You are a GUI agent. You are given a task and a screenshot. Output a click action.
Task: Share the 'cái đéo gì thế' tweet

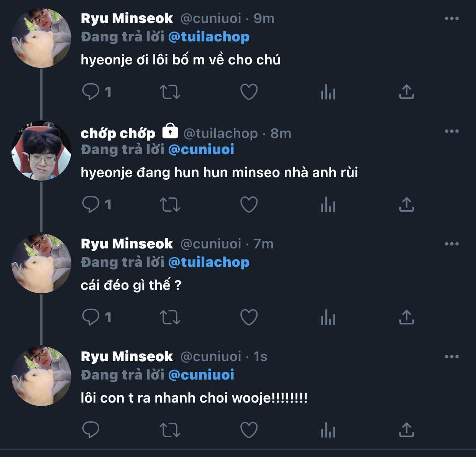tap(406, 317)
